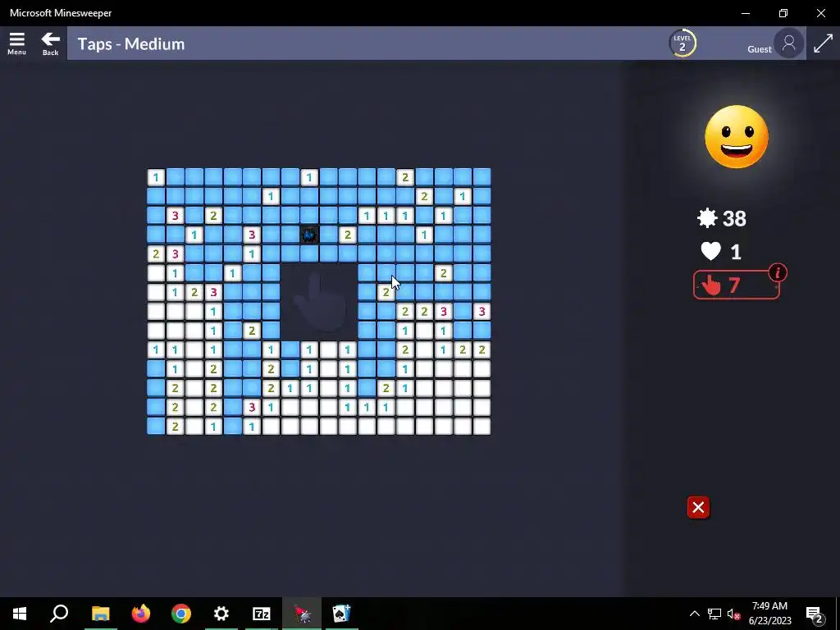Toggle fullscreen with the diagonal arrows icon
Screen dimensions: 840x630
click(x=823, y=43)
